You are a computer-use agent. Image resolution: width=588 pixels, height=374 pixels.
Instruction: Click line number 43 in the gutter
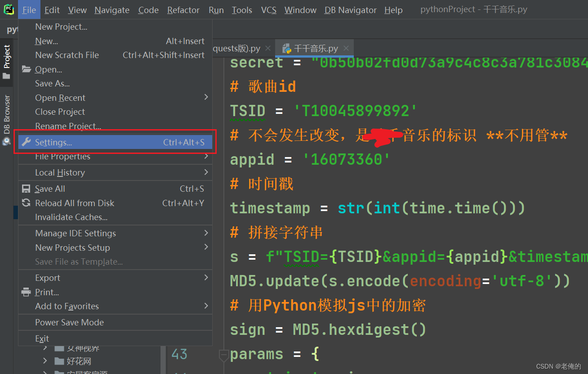179,354
